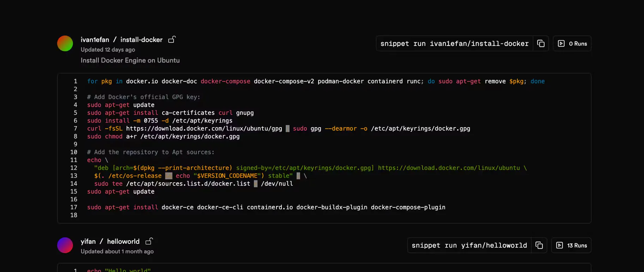Click the 'docker-ce docker-ce-cli' install line
The image size is (644, 272).
click(x=266, y=207)
